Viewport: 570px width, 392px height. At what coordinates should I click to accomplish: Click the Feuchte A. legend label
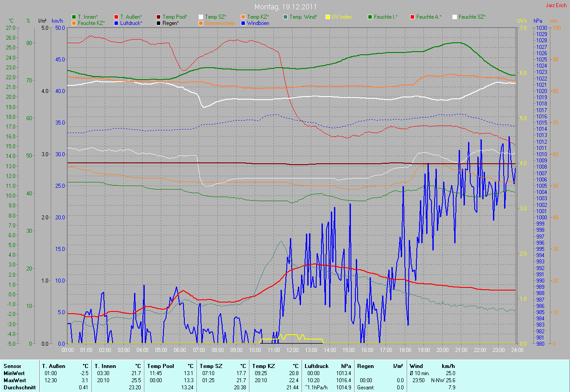[428, 17]
